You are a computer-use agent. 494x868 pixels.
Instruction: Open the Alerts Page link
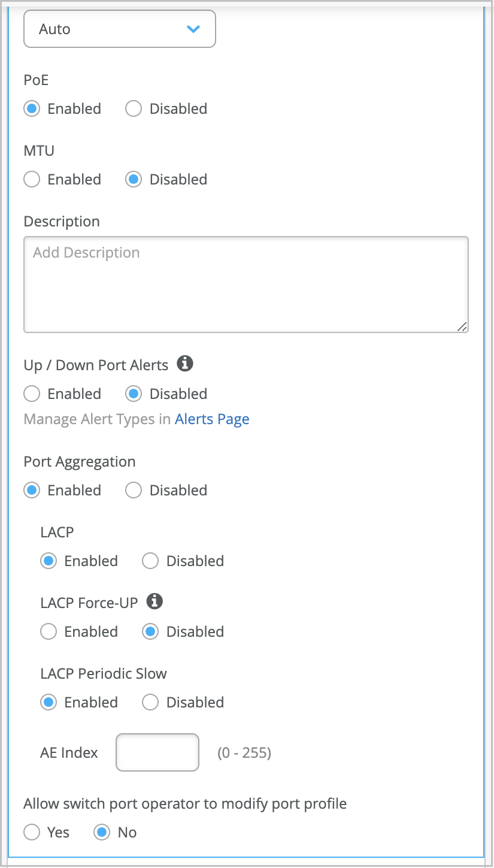click(212, 419)
